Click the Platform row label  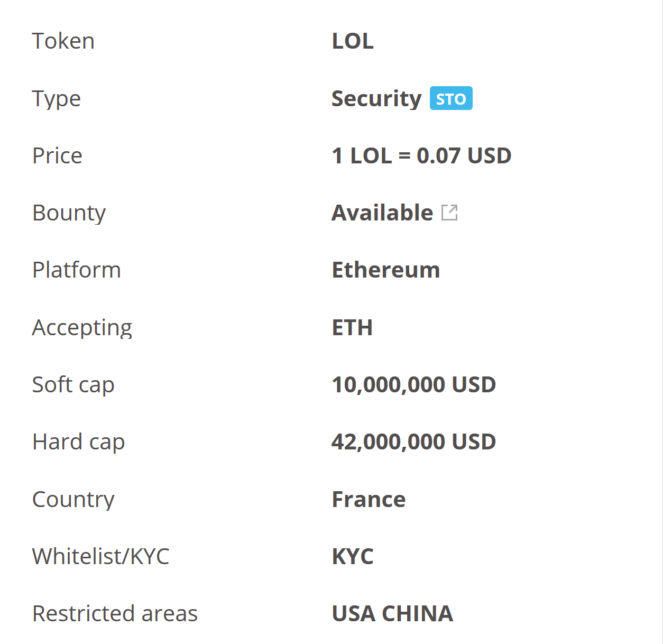tap(77, 270)
